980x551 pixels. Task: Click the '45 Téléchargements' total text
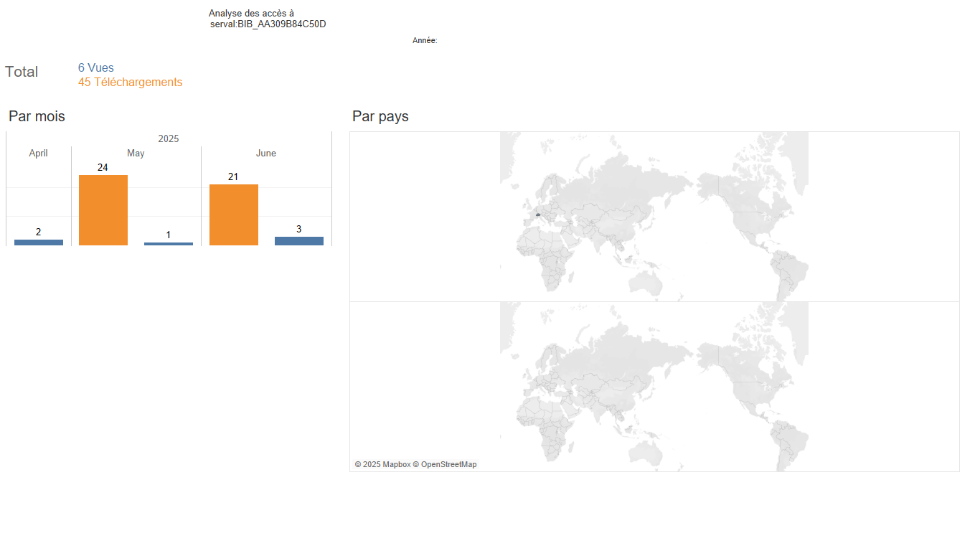[131, 83]
